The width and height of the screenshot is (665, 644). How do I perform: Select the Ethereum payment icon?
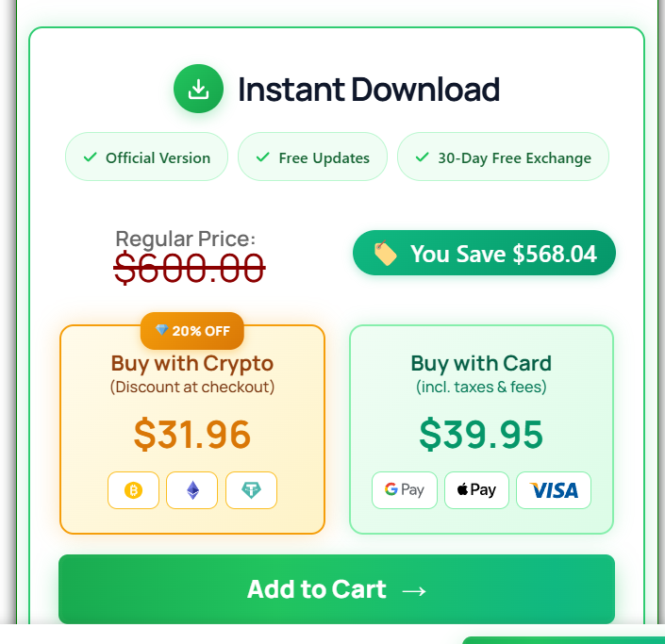[192, 490]
